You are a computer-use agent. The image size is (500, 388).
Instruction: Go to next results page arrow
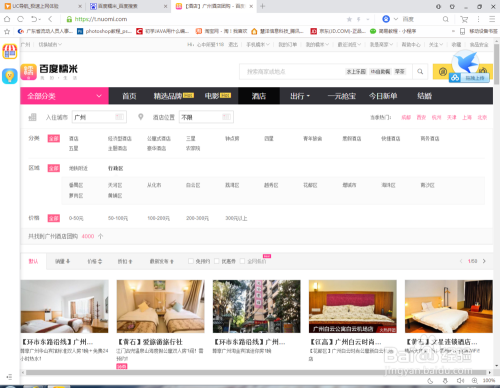pos(484,261)
